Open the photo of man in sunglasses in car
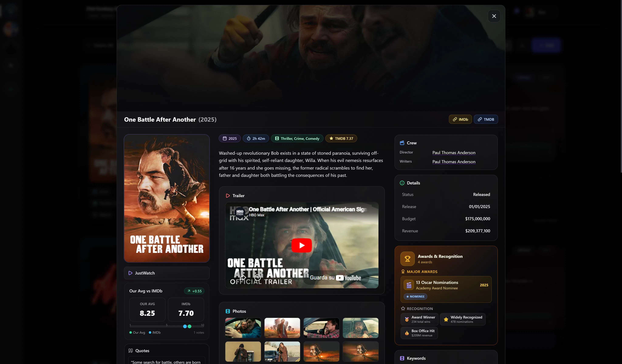The image size is (622, 364). pyautogui.click(x=321, y=328)
